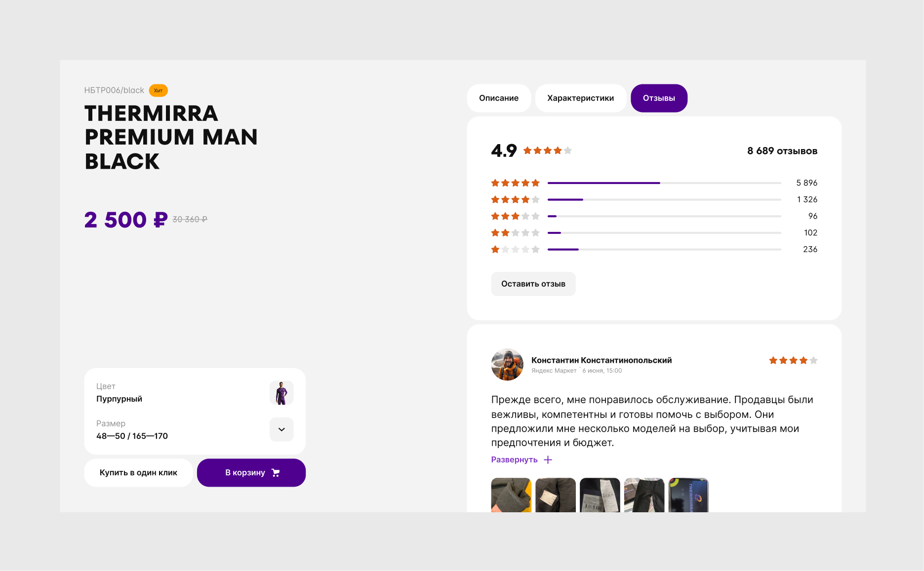Open the first review photo thumbnail
The image size is (924, 571).
click(511, 495)
